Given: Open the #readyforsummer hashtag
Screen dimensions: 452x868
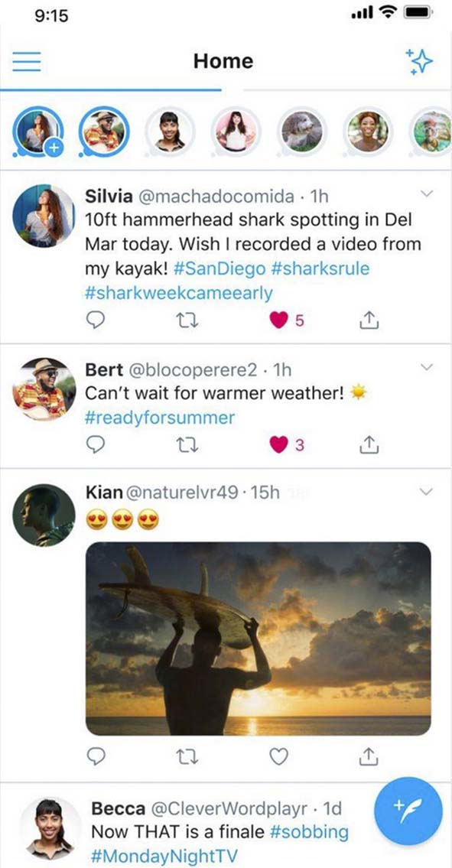Looking at the screenshot, I should pyautogui.click(x=160, y=418).
